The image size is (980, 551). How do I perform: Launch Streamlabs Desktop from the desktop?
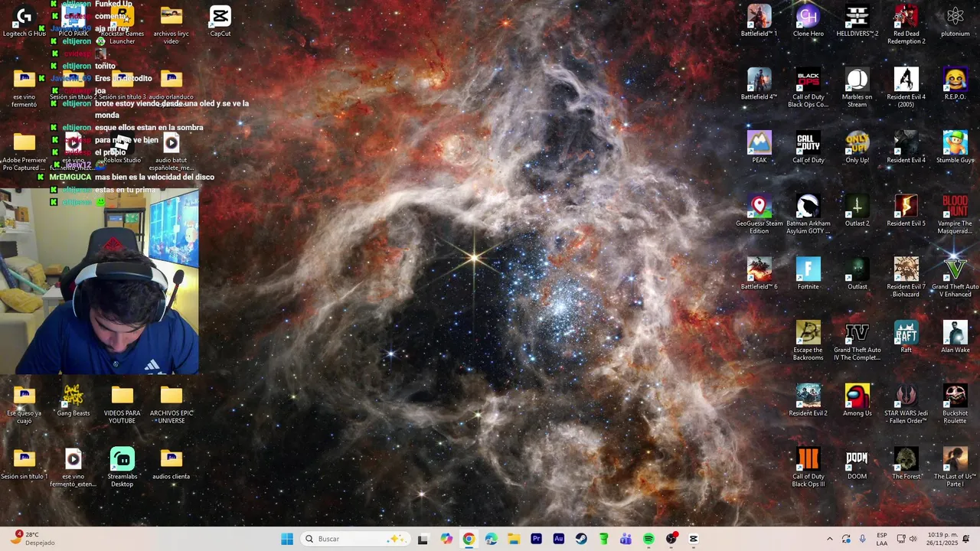pyautogui.click(x=122, y=468)
